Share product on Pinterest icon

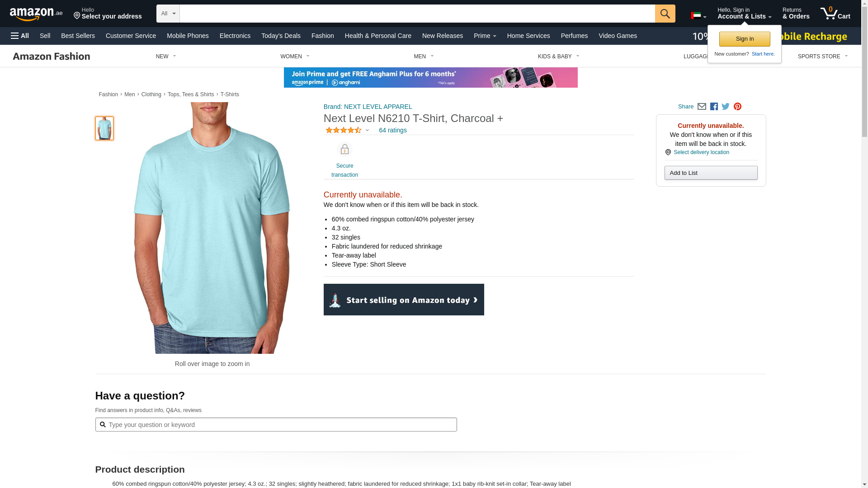pos(737,107)
